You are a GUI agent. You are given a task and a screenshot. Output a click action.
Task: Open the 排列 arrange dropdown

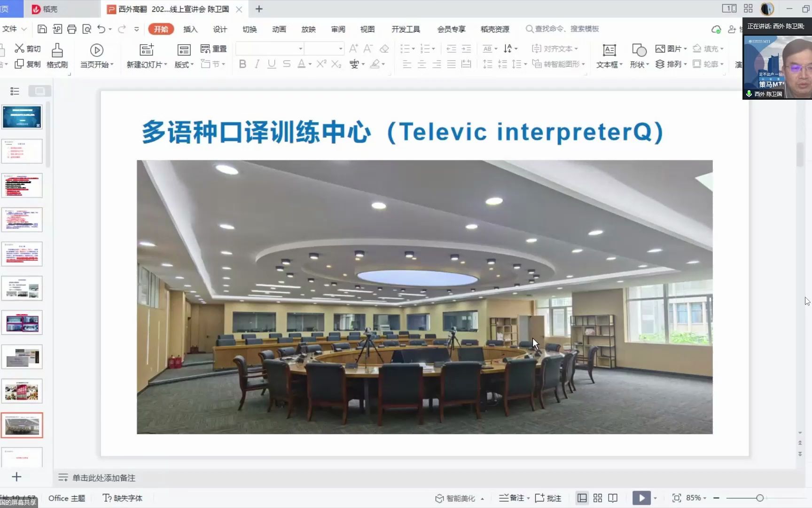671,64
